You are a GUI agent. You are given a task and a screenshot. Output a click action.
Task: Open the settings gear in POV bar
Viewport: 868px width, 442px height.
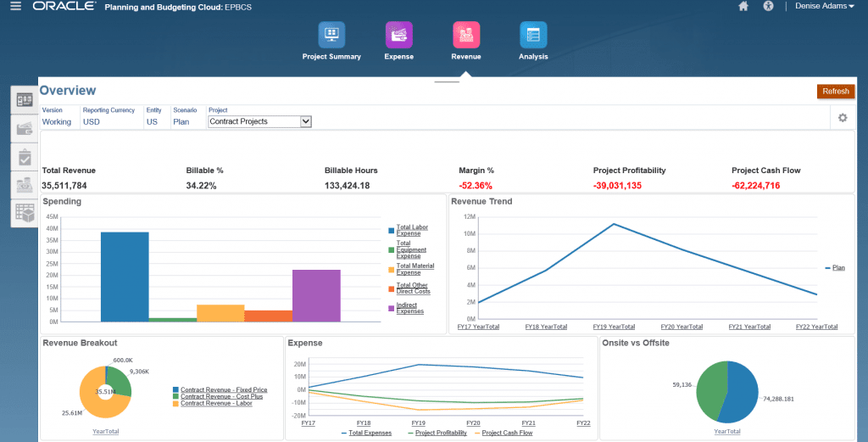[843, 118]
